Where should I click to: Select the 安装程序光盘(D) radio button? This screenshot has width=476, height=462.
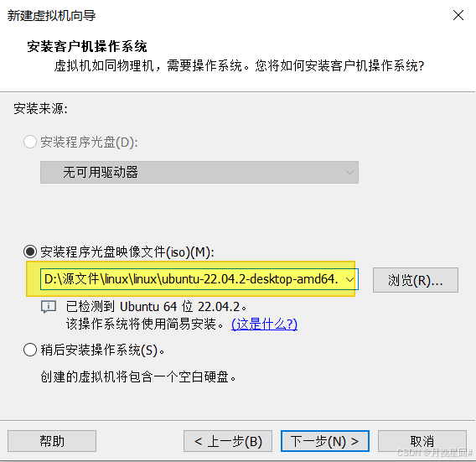(30, 142)
